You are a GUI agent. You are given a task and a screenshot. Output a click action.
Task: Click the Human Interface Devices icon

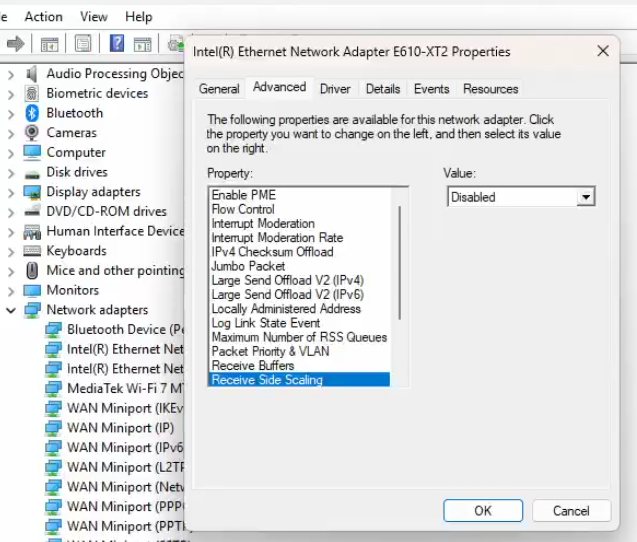(32, 232)
